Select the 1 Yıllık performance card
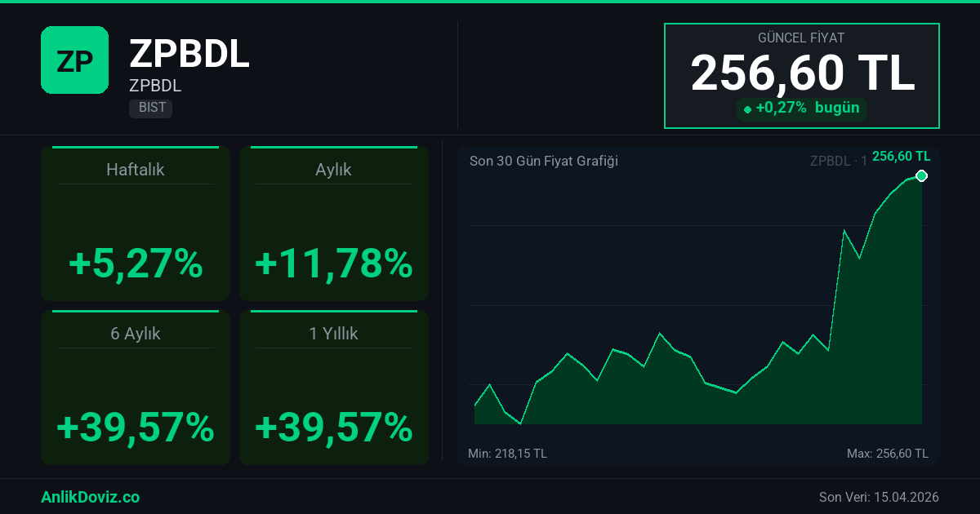The image size is (980, 514). [333, 387]
